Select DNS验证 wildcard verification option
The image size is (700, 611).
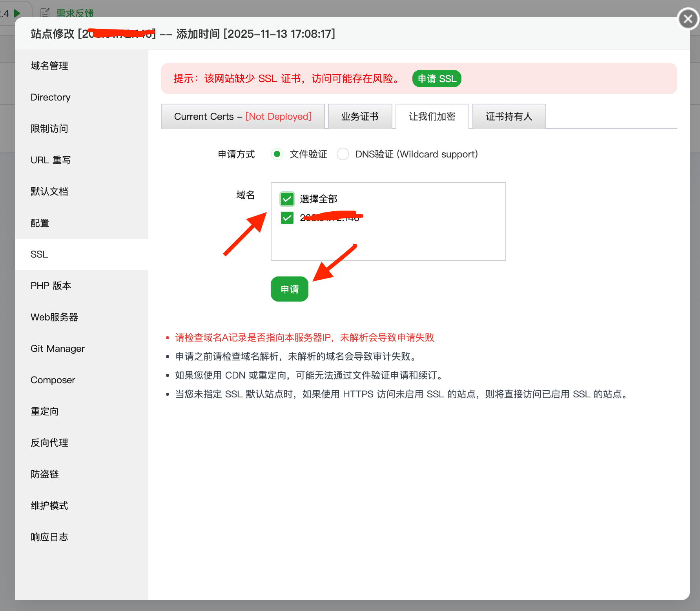[343, 154]
